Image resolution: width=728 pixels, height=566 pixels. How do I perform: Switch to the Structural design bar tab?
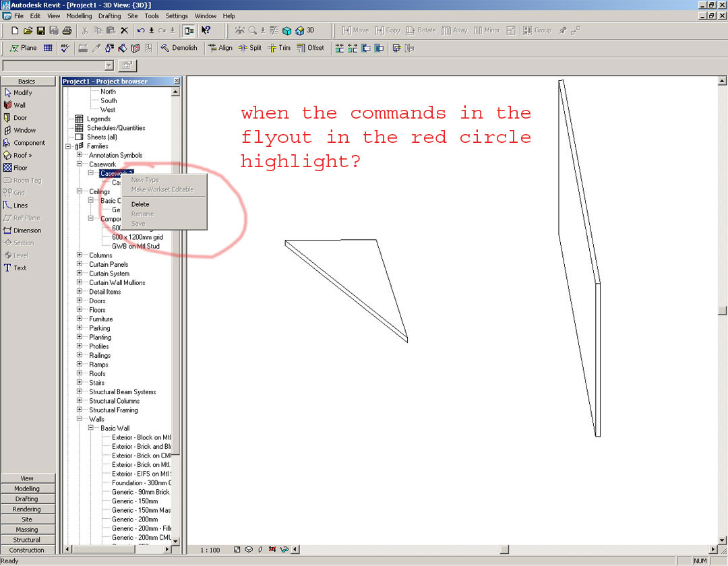(x=27, y=540)
